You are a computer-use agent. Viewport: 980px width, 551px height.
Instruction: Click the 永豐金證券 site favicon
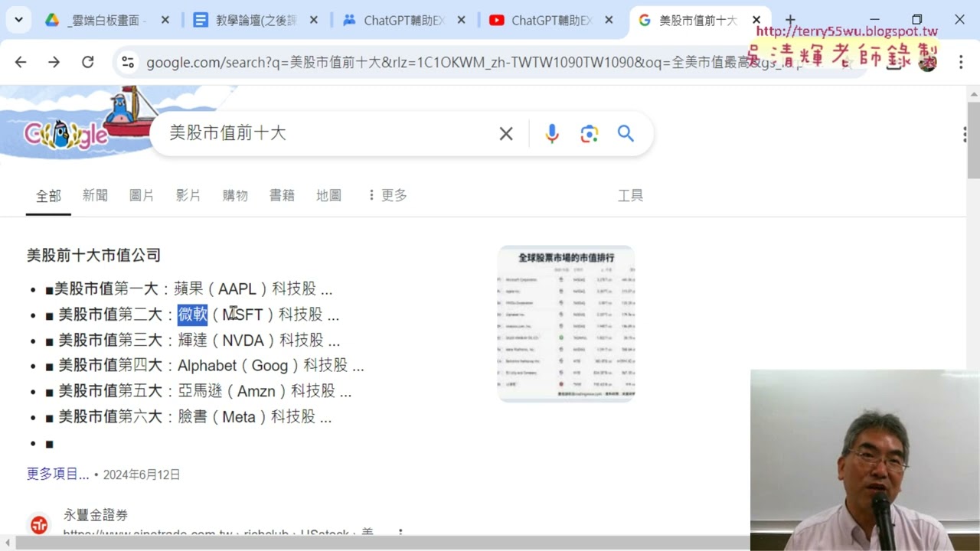point(39,525)
